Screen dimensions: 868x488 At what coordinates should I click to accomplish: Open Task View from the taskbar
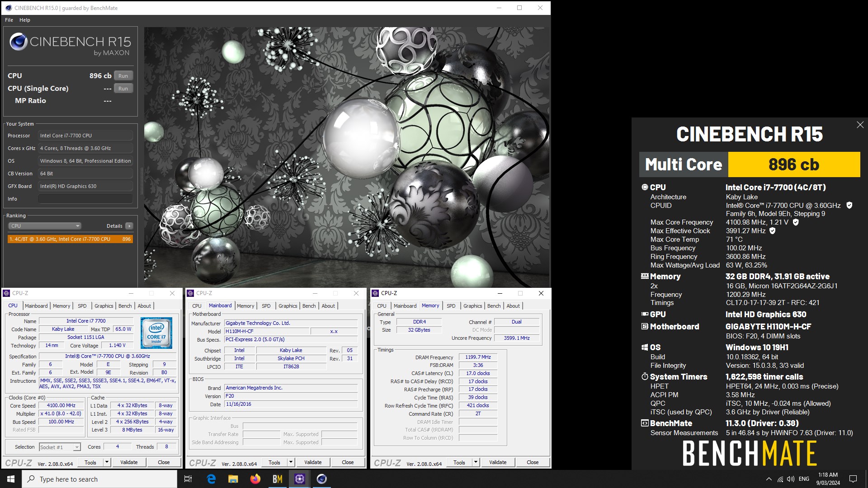188,479
